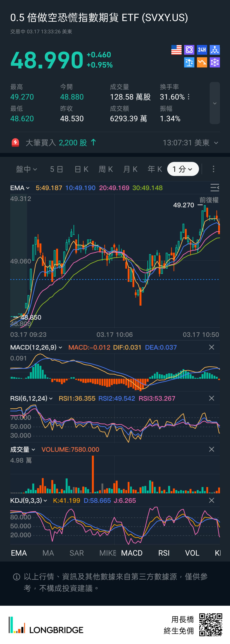Close the KDJ indicator panel
Image resolution: width=230 pixels, height=644 pixels.
pos(211,500)
